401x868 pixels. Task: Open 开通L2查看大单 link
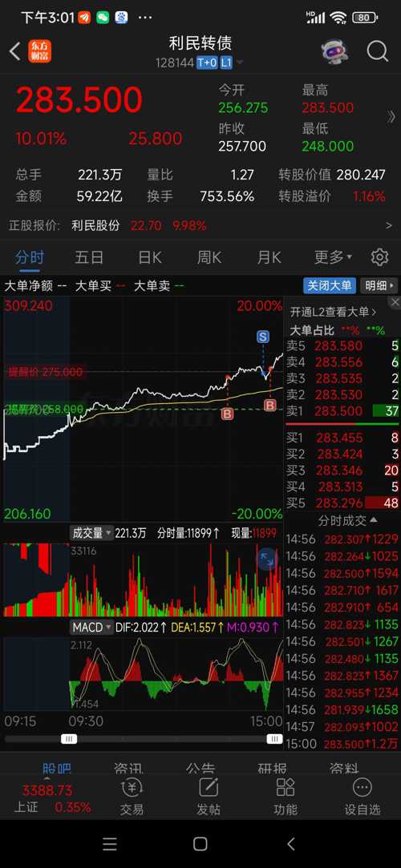(334, 313)
